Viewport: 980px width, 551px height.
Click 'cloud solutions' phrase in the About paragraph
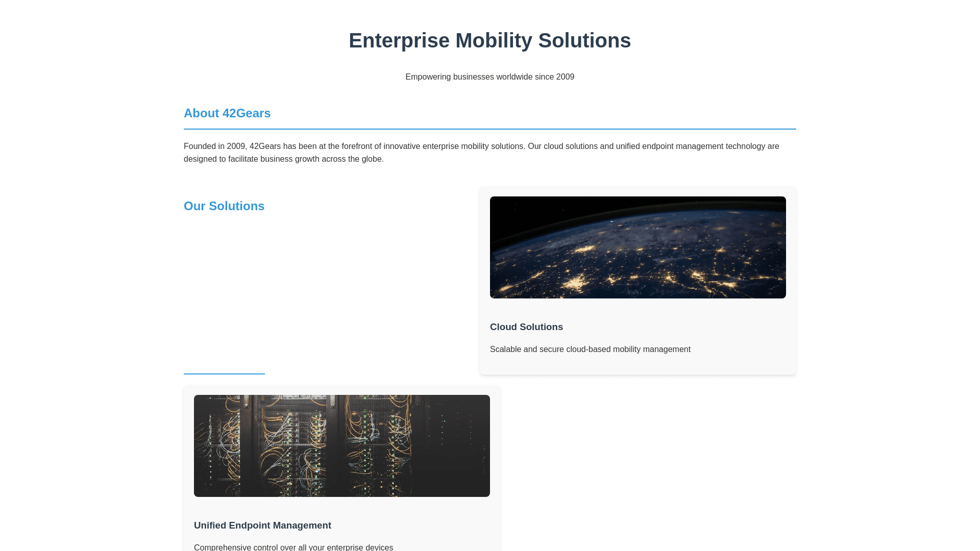pos(570,146)
